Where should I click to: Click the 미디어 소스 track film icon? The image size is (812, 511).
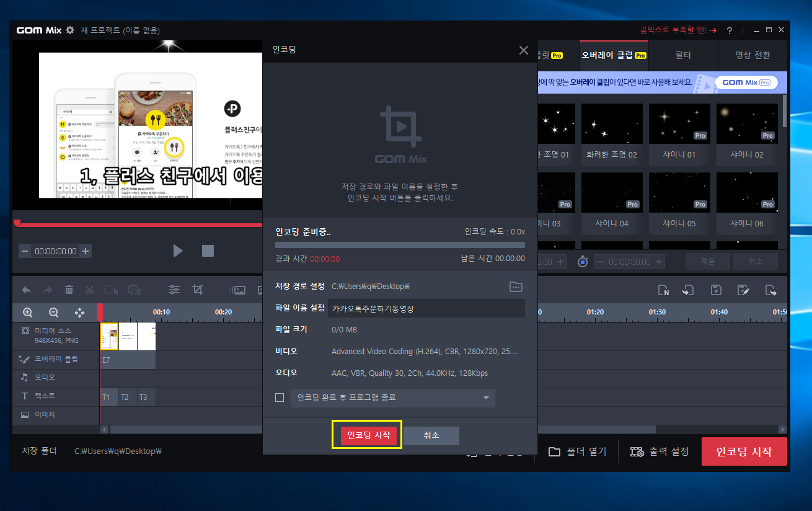pos(25,331)
